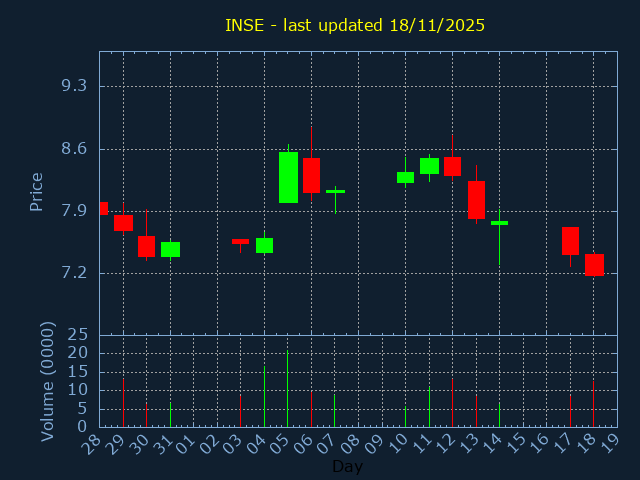Select the red candlestick on day 17
Image resolution: width=640 pixels, height=480 pixels.
tap(570, 241)
